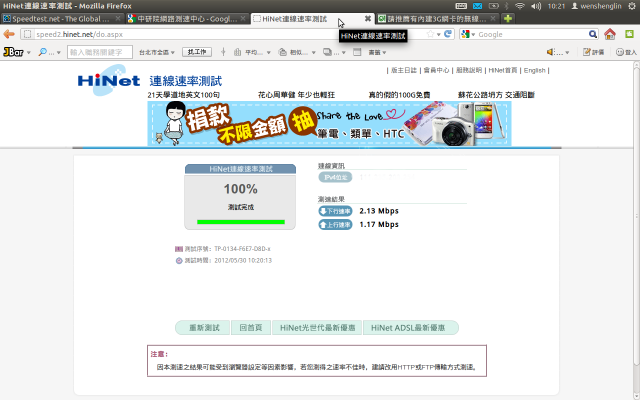Open the battery indicator in the top panel
The width and height of the screenshot is (640, 400).
pos(493,6)
